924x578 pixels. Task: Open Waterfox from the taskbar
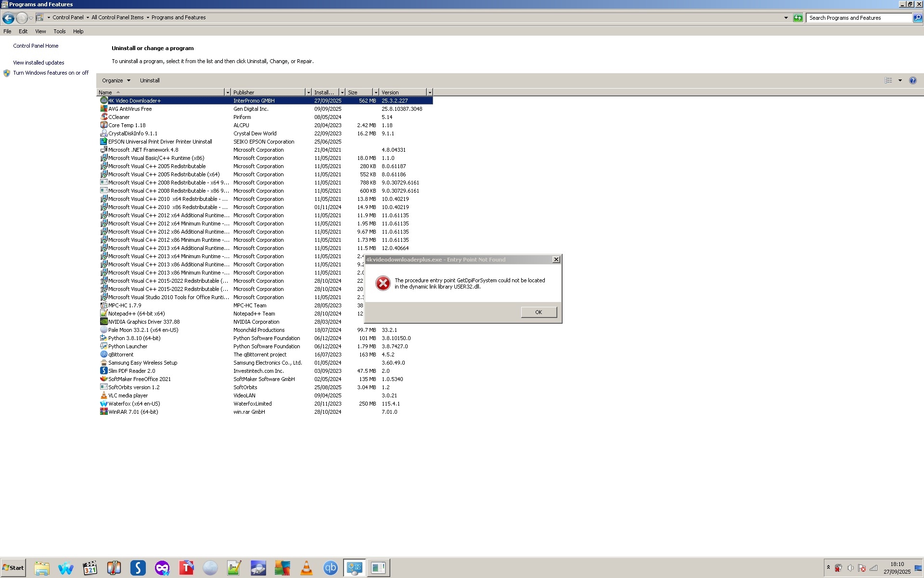(65, 568)
